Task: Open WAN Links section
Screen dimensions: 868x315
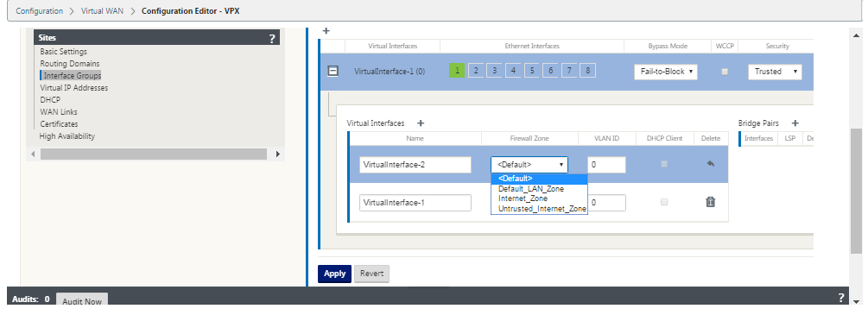Action: point(59,112)
